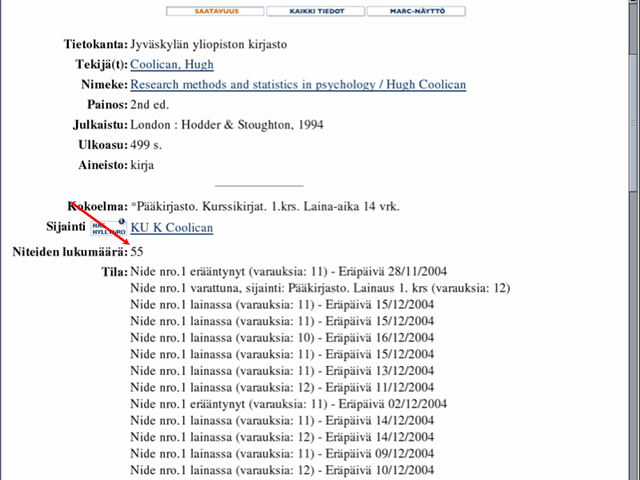Follow the author link Coolican, Hugh
The height and width of the screenshot is (480, 640).
pos(172,64)
